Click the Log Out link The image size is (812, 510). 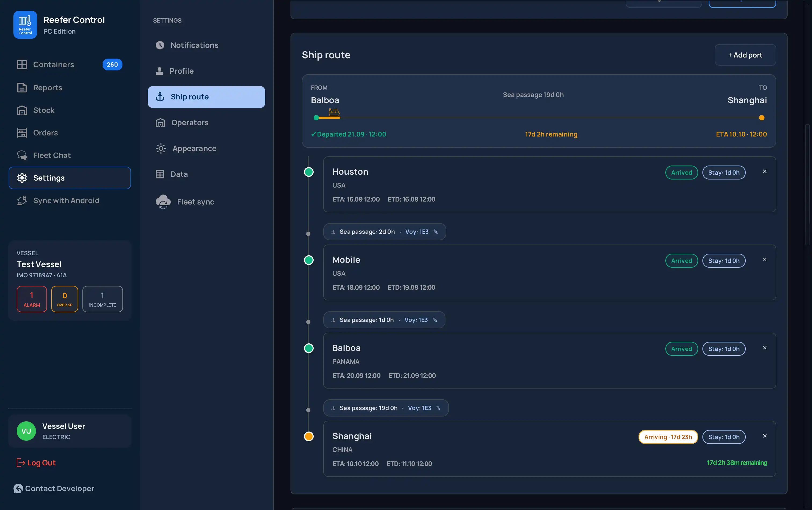[36, 463]
